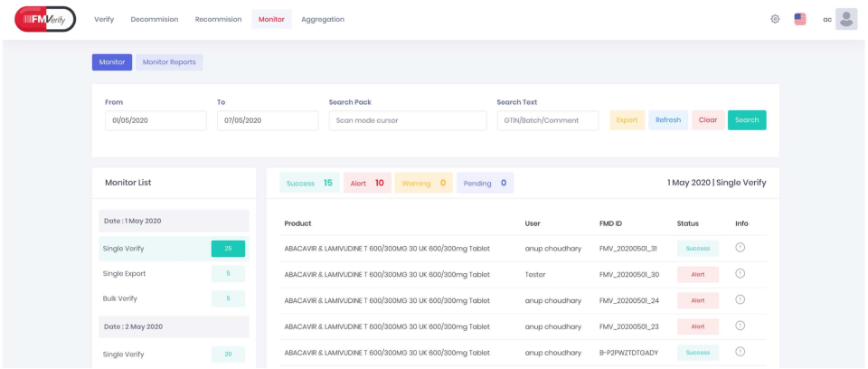
Task: Click the Search button
Action: pos(747,120)
